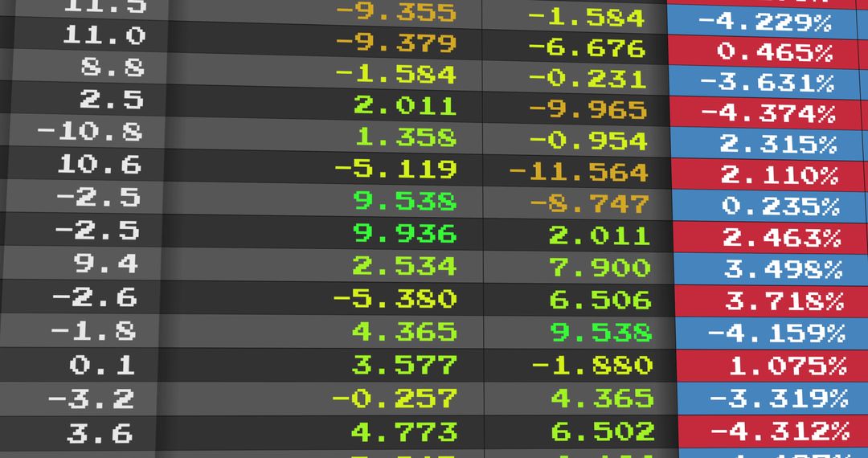Select the 3.6 value cell
This screenshot has width=868, height=458.
pyautogui.click(x=100, y=433)
